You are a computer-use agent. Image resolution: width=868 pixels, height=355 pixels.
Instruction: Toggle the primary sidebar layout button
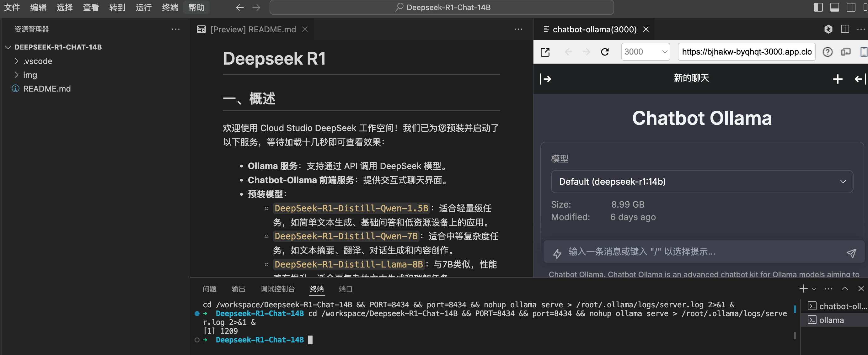(818, 7)
